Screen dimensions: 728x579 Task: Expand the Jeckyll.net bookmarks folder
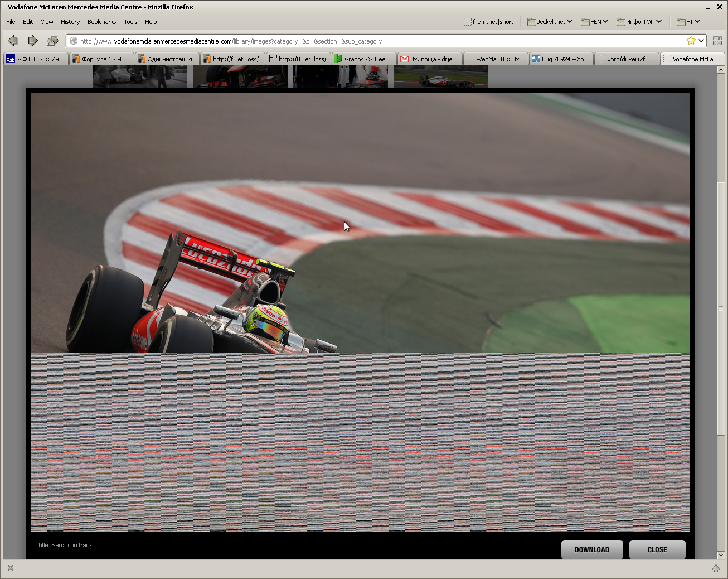[x=550, y=22]
